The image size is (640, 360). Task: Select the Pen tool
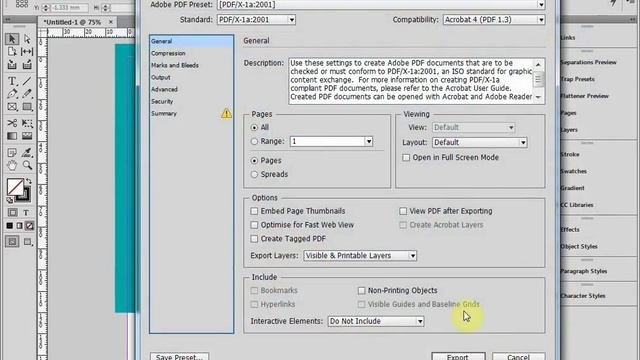(12, 94)
